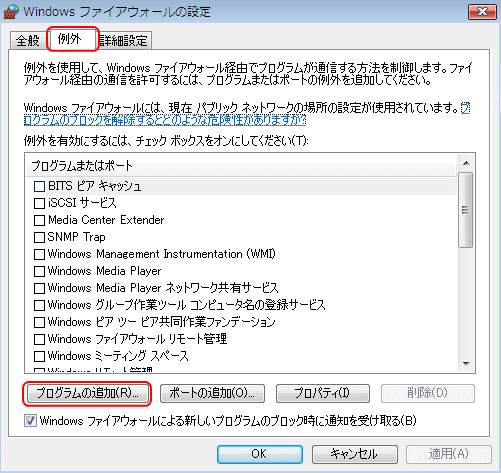Enable Windows Media Player ネットワーク共有サービス checkbox
The height and width of the screenshot is (473, 501).
point(40,288)
